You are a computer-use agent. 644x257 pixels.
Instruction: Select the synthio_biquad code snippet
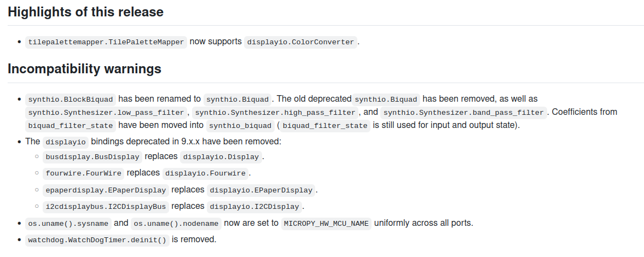pyautogui.click(x=241, y=126)
